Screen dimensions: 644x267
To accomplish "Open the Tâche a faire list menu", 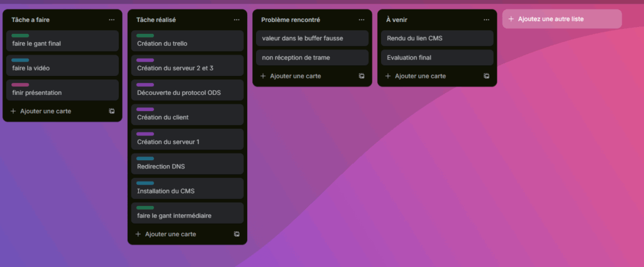I will 111,20.
